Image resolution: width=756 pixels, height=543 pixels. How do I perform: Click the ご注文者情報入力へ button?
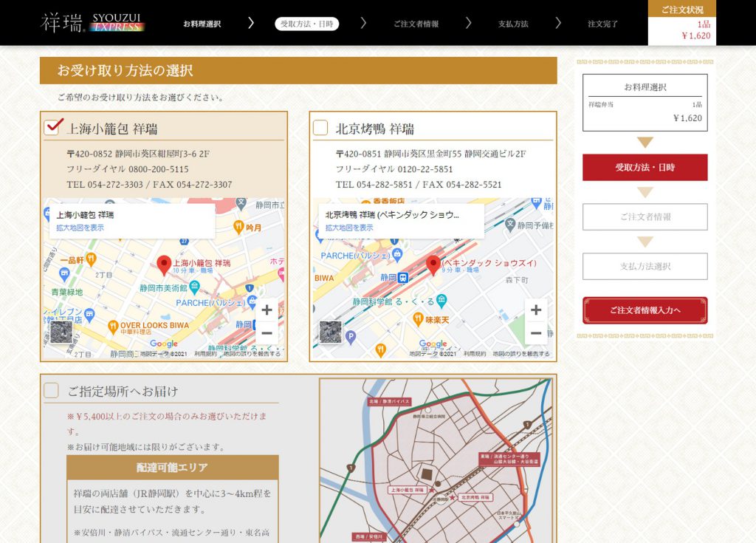point(645,310)
